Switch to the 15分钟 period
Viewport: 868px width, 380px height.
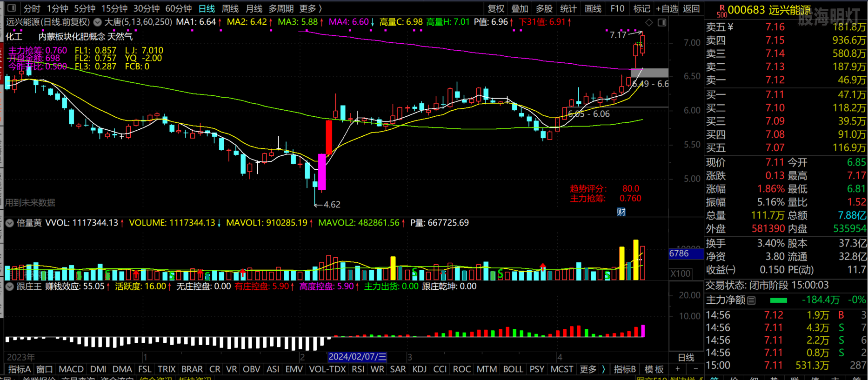(x=114, y=8)
